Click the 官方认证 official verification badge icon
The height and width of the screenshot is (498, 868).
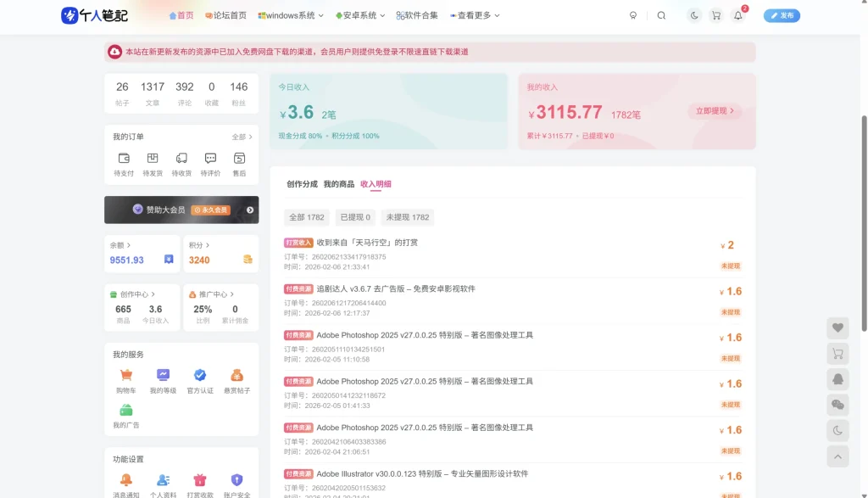coord(200,375)
